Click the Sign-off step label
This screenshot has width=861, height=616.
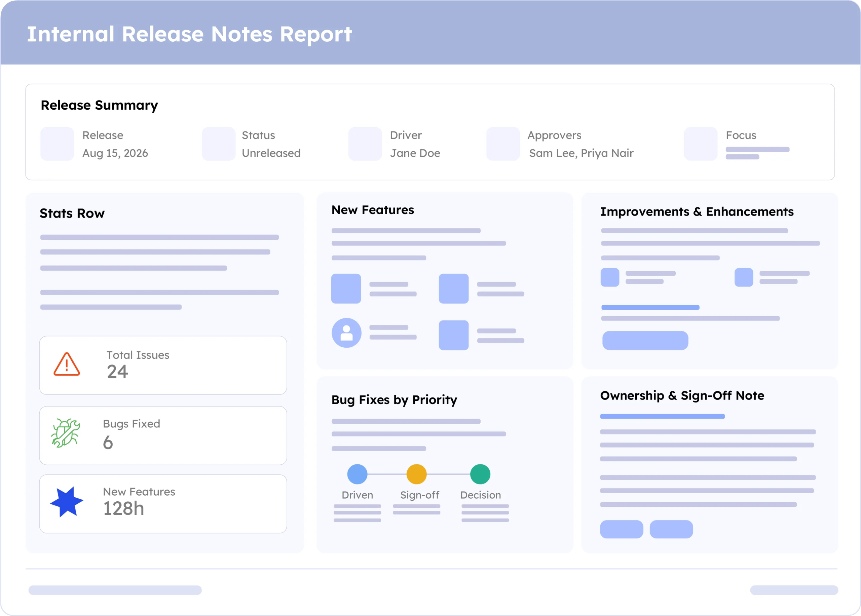click(x=419, y=495)
